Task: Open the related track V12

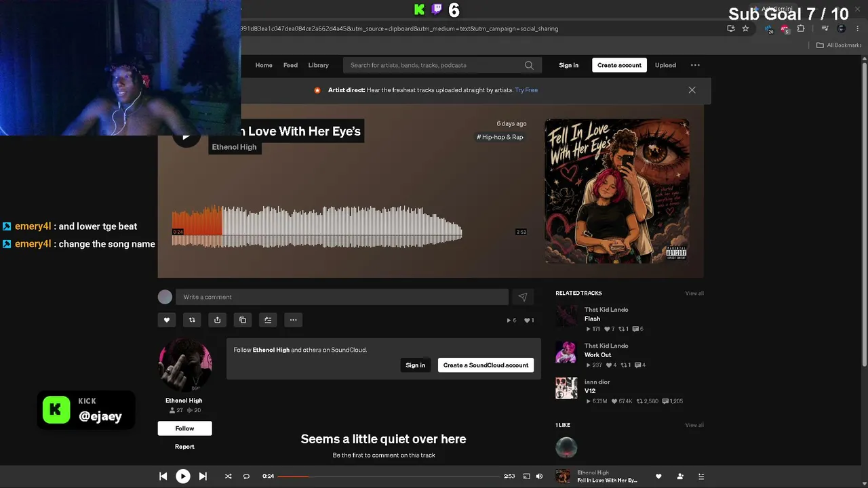Action: (590, 391)
